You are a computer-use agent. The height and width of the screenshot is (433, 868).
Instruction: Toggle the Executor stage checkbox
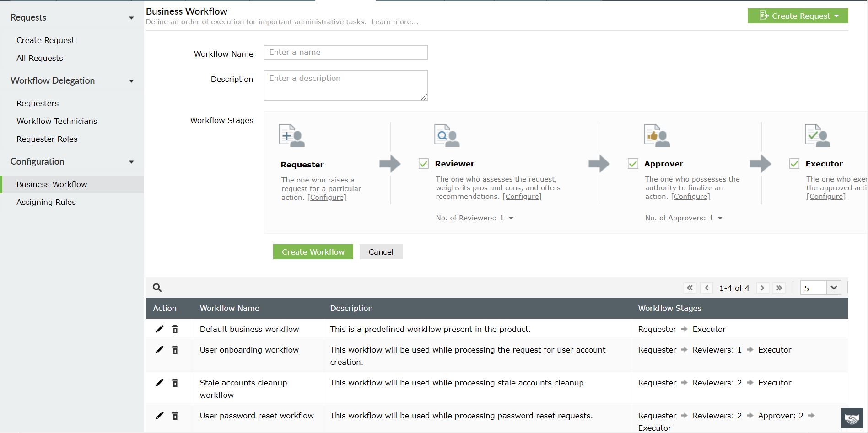pyautogui.click(x=794, y=163)
